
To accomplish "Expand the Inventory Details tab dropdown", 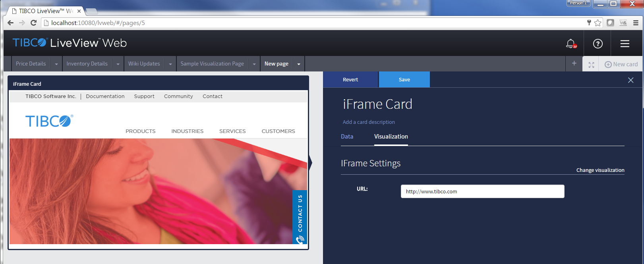I will coord(118,64).
